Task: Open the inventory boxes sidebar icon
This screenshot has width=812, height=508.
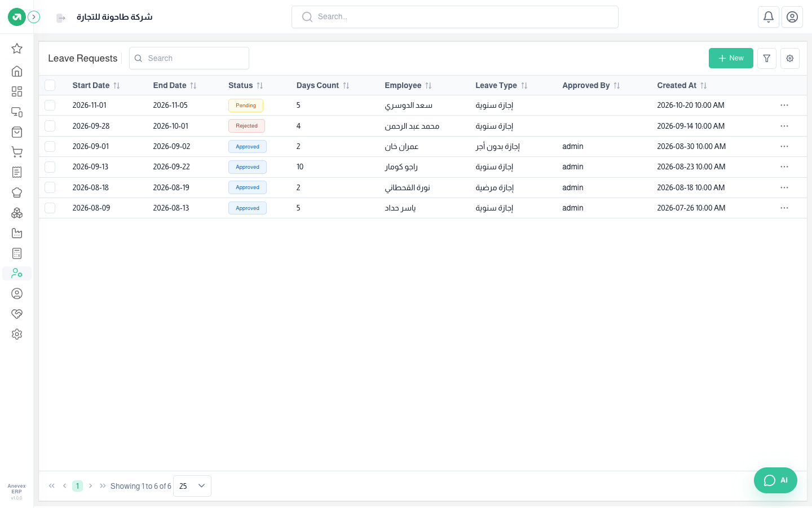Action: 17,213
